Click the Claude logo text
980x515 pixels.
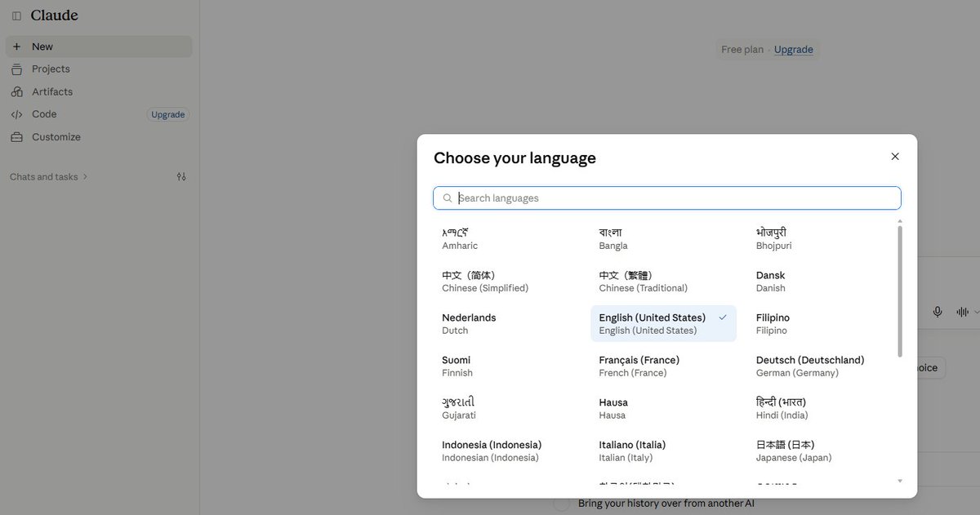55,16
